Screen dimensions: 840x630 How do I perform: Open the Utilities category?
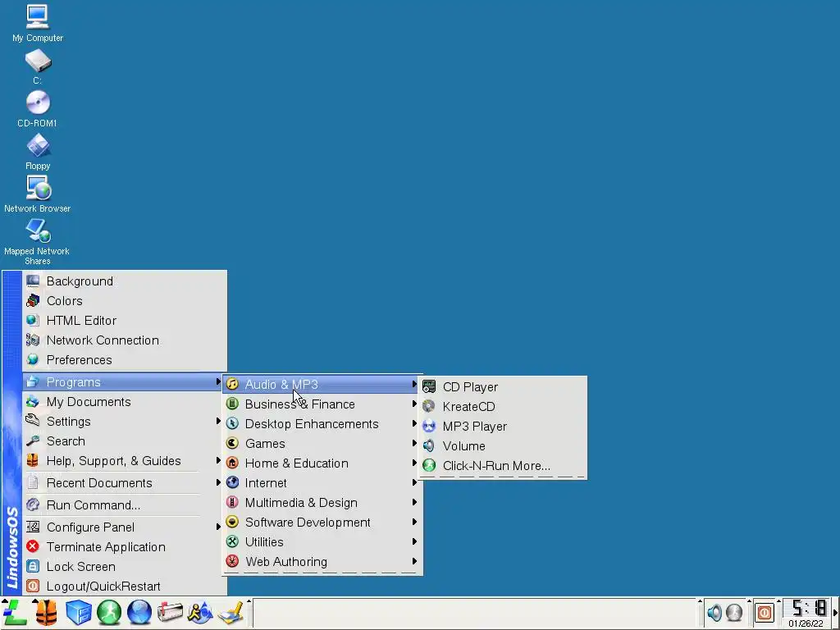pos(322,542)
